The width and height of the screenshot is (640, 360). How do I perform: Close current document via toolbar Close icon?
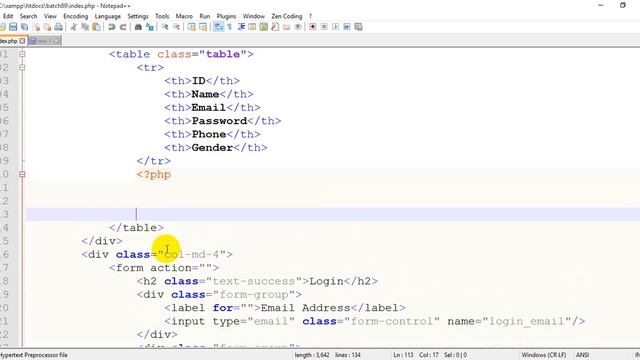coord(36,27)
